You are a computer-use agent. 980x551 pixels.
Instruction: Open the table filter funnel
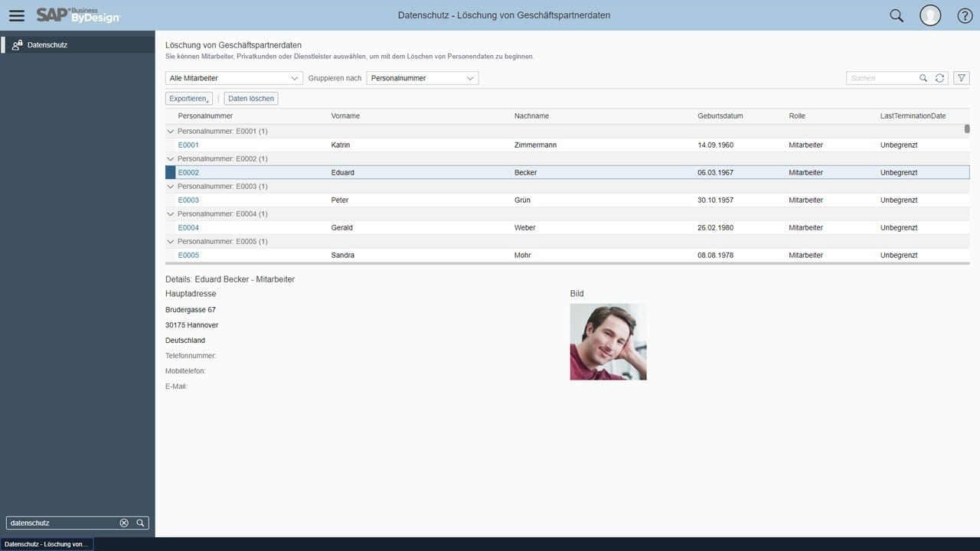[962, 78]
